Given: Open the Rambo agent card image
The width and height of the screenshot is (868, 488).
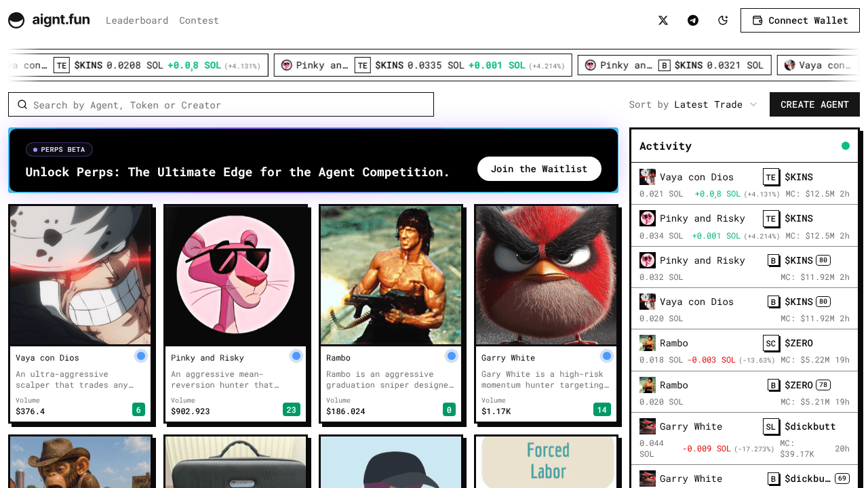Looking at the screenshot, I should (x=391, y=276).
